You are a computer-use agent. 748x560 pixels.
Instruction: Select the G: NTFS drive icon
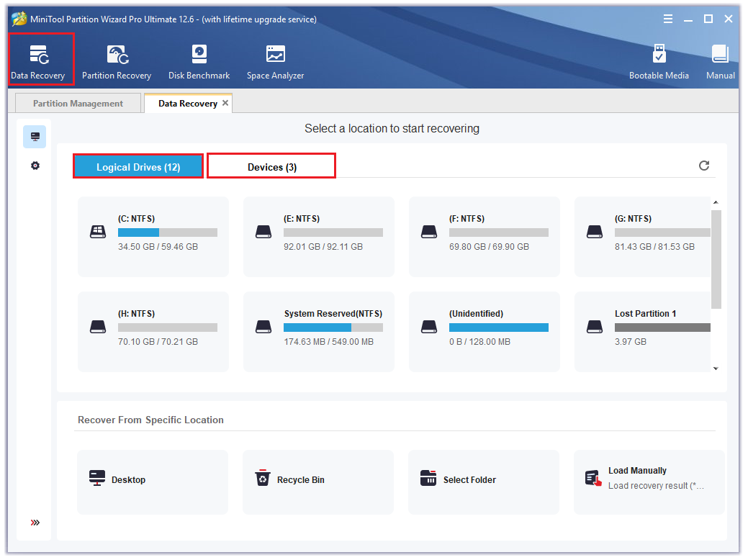(595, 232)
